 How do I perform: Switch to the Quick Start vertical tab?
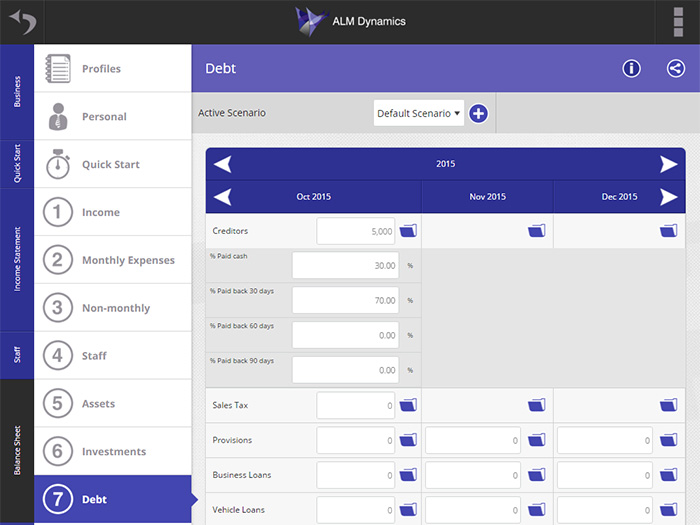click(x=17, y=164)
